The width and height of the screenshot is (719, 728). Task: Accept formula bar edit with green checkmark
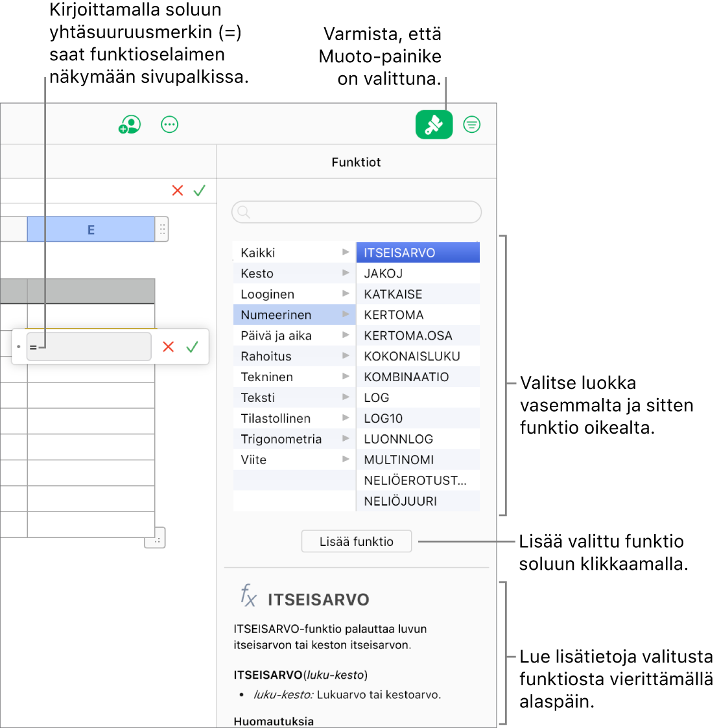tap(199, 191)
